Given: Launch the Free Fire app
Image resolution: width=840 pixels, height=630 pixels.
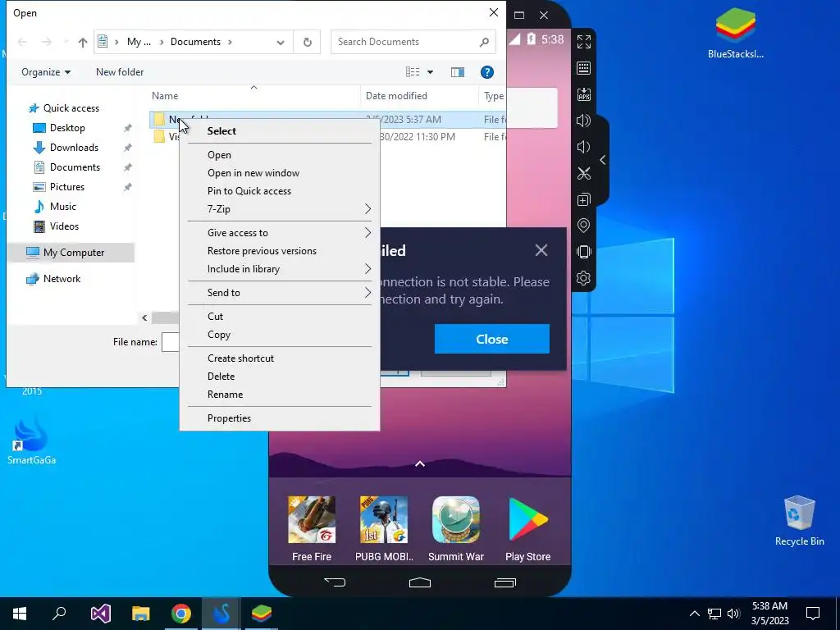Looking at the screenshot, I should click(311, 529).
